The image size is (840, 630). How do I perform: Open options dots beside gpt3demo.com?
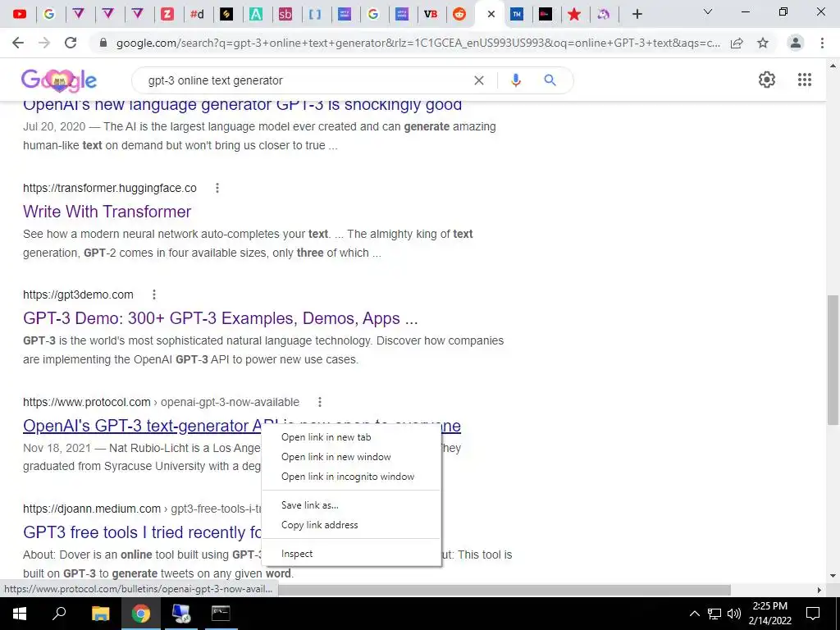click(x=153, y=294)
